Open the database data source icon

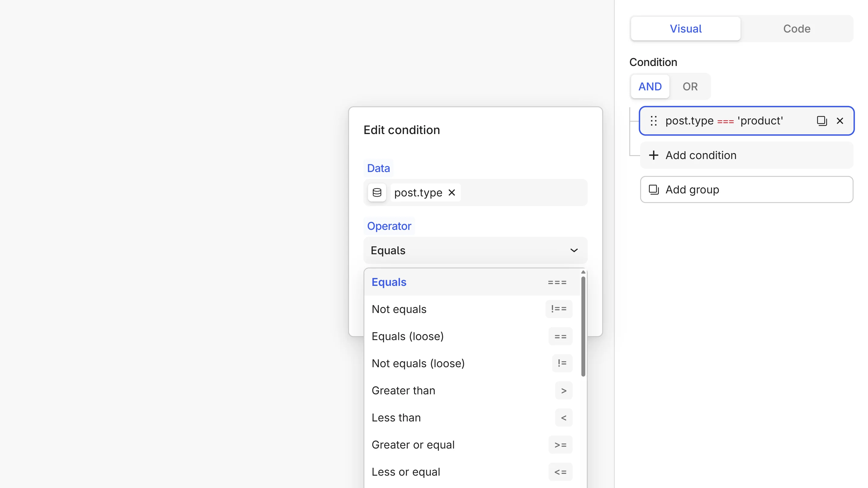(x=377, y=193)
